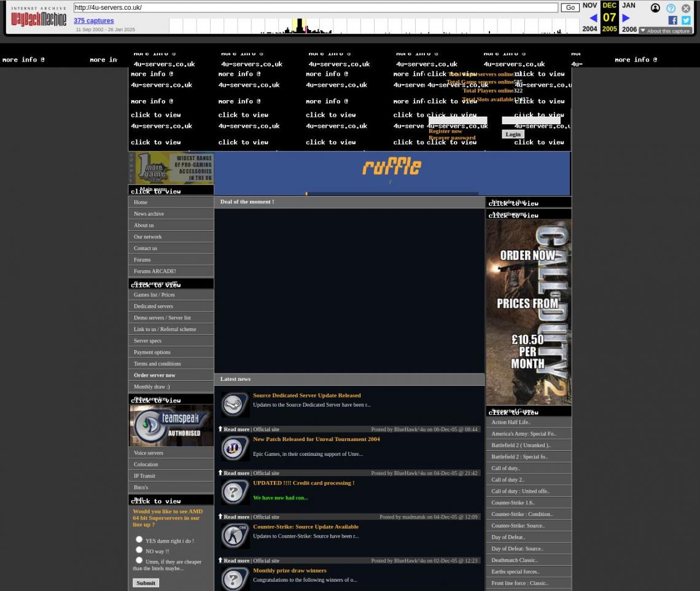The image size is (700, 591).
Task: Open the Wayback user account icon
Action: click(x=655, y=8)
